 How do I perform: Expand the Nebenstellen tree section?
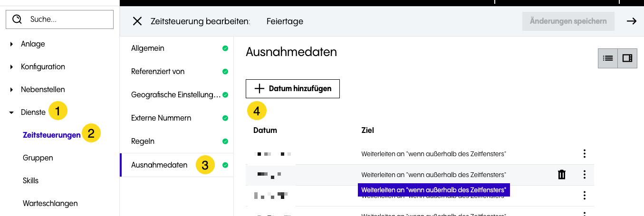tap(11, 90)
